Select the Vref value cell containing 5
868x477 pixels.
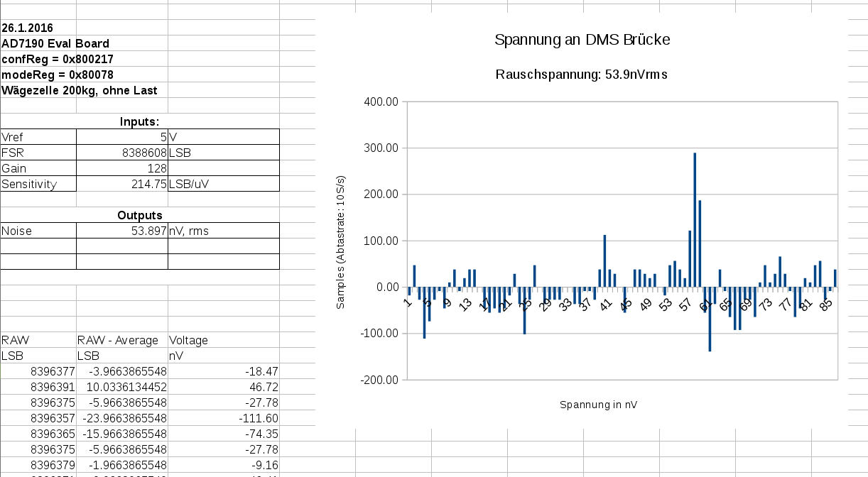click(x=121, y=137)
